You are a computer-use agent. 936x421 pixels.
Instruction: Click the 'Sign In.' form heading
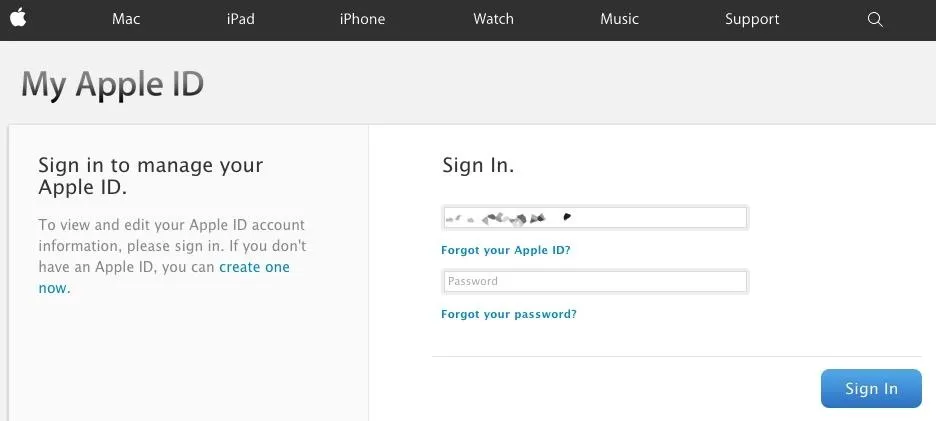pos(478,165)
